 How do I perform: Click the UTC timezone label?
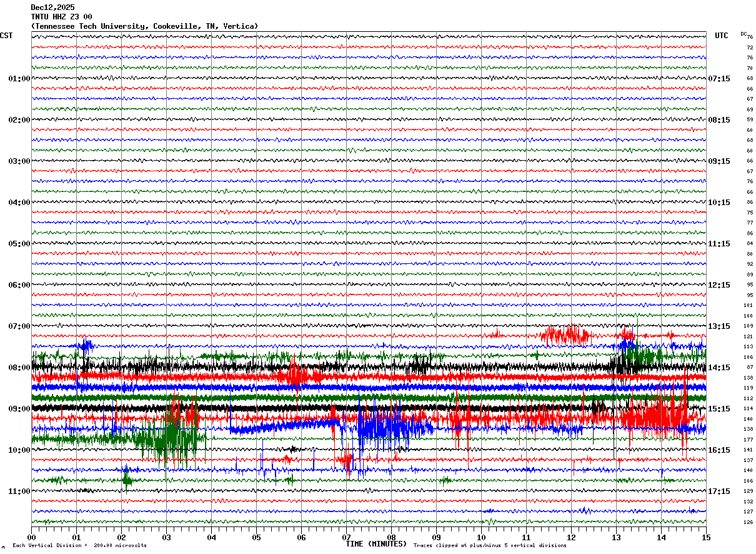[721, 36]
